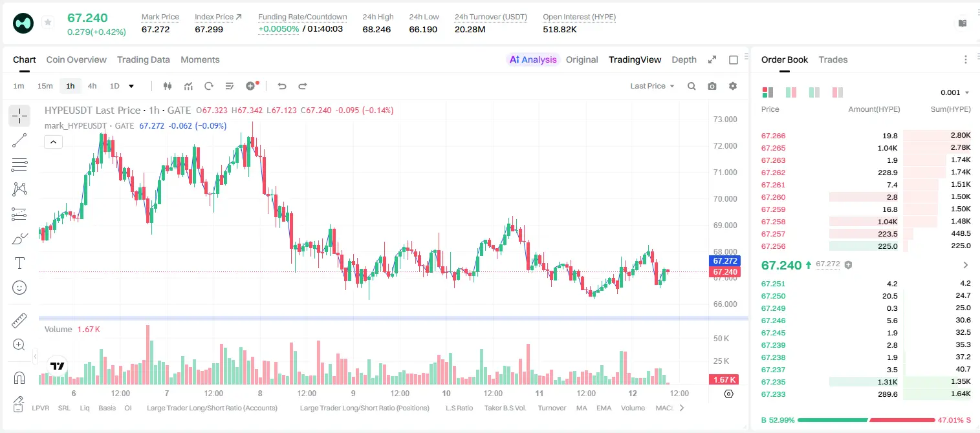Select the Depth chart view
The image size is (980, 433).
coord(684,59)
